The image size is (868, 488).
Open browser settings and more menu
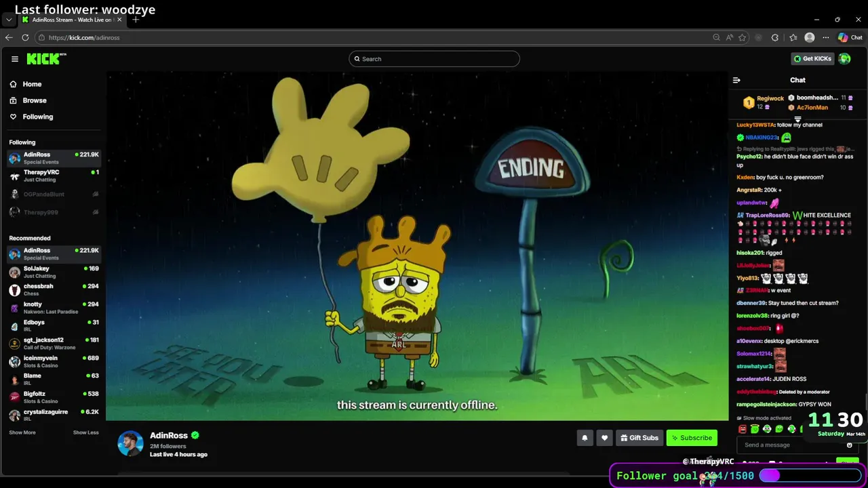pyautogui.click(x=825, y=37)
